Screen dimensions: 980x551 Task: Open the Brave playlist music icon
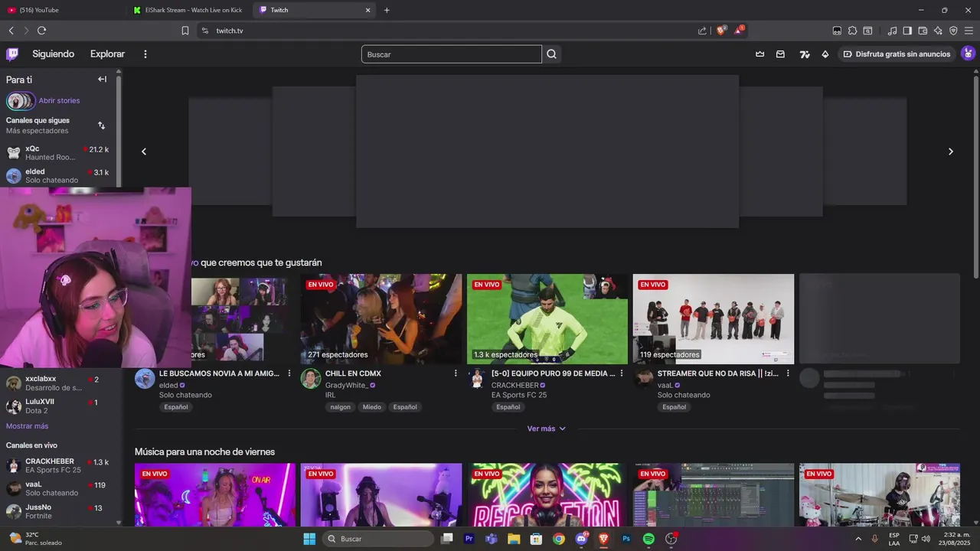click(x=892, y=31)
